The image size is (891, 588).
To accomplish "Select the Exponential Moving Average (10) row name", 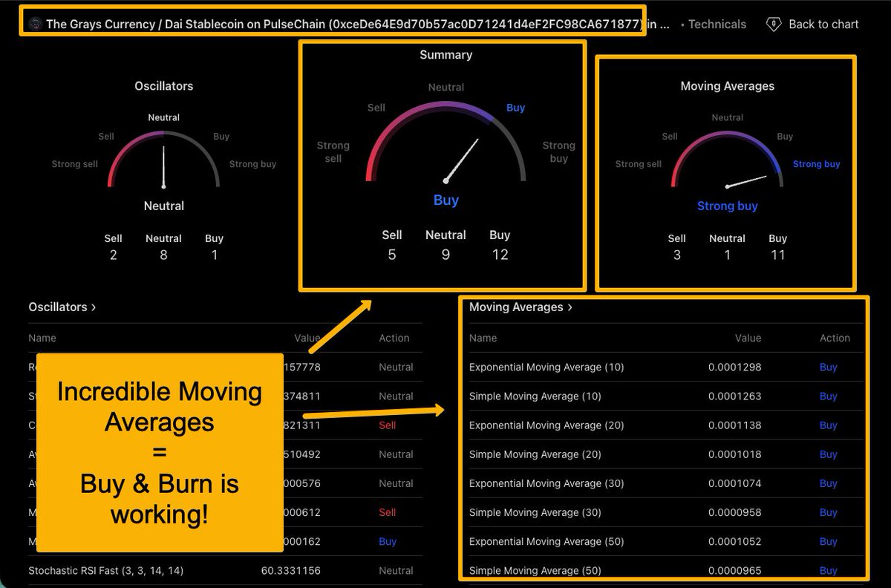I will click(x=546, y=367).
